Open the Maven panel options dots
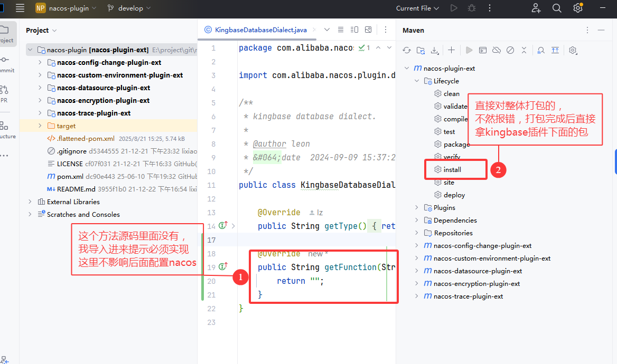Image resolution: width=617 pixels, height=364 pixels. click(587, 30)
